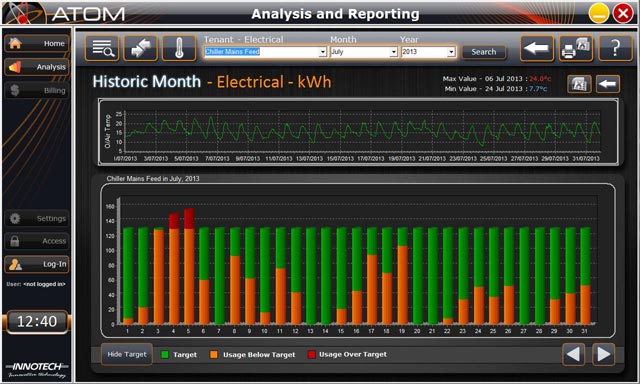
Task: Go to previous month with left arrow
Action: [573, 354]
